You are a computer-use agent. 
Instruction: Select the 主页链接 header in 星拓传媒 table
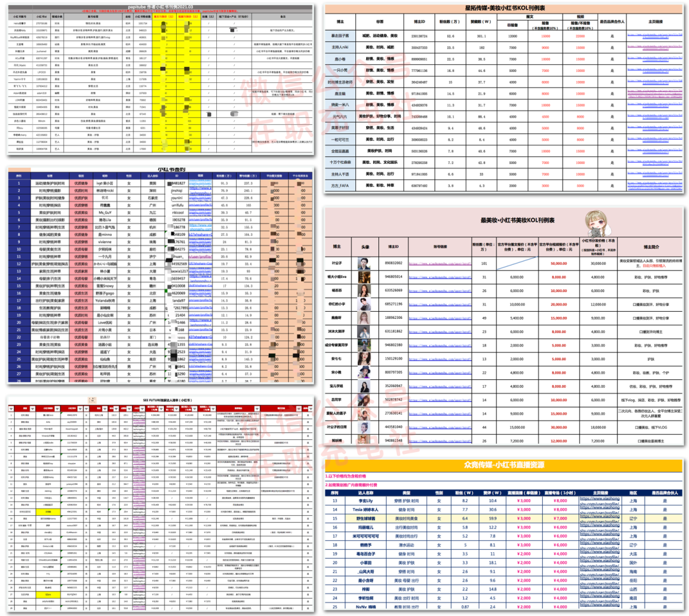pyautogui.click(x=655, y=22)
